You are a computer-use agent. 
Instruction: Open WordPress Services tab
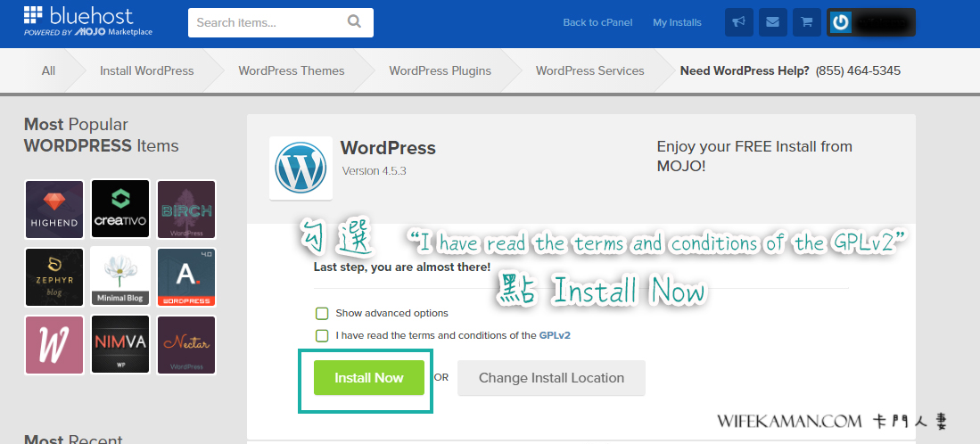pyautogui.click(x=590, y=70)
